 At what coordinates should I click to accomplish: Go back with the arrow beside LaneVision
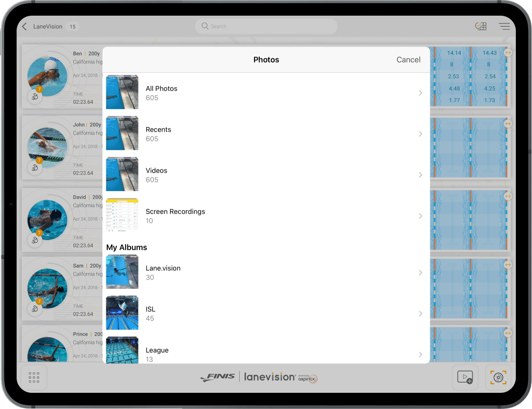(24, 27)
